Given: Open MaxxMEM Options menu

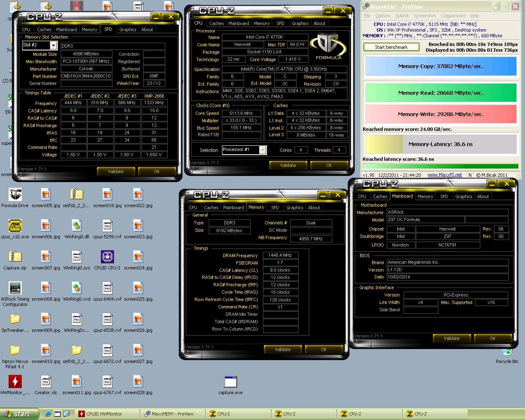Looking at the screenshot, I should coord(383,16).
